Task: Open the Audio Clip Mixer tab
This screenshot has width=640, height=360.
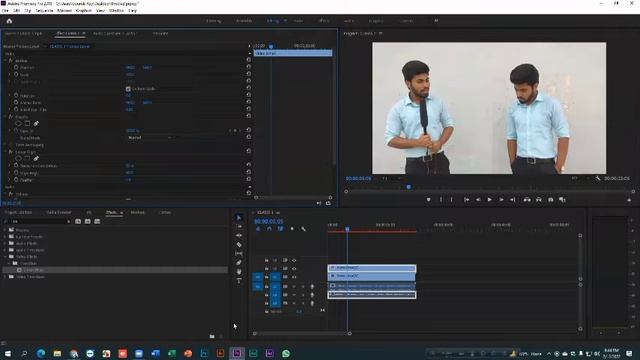Action: pos(114,33)
